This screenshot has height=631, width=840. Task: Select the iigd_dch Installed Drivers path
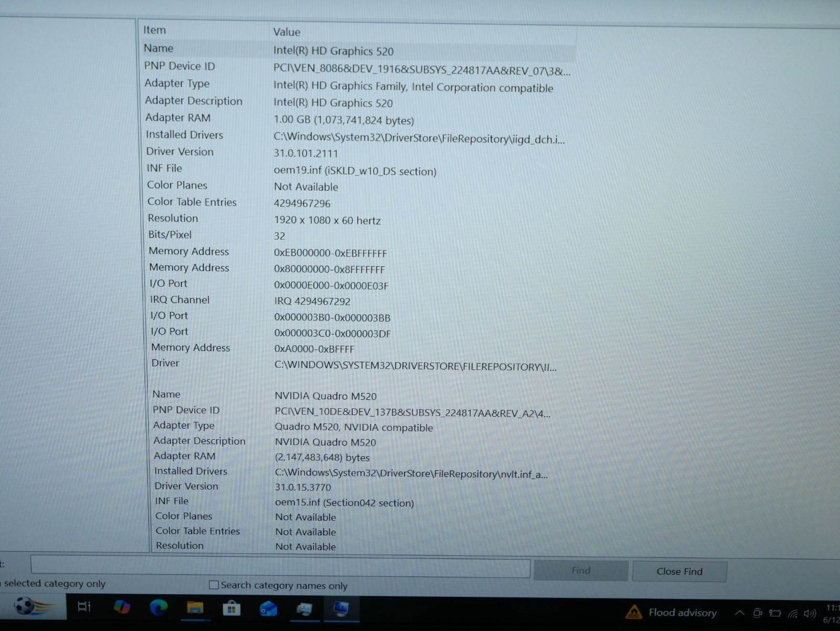[x=419, y=138]
